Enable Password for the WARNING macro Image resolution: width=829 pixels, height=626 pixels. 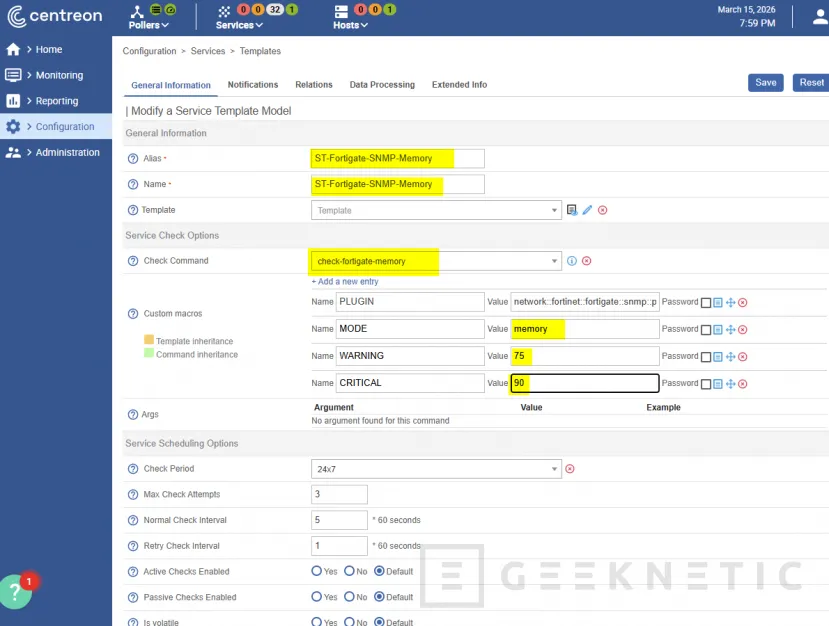click(706, 355)
